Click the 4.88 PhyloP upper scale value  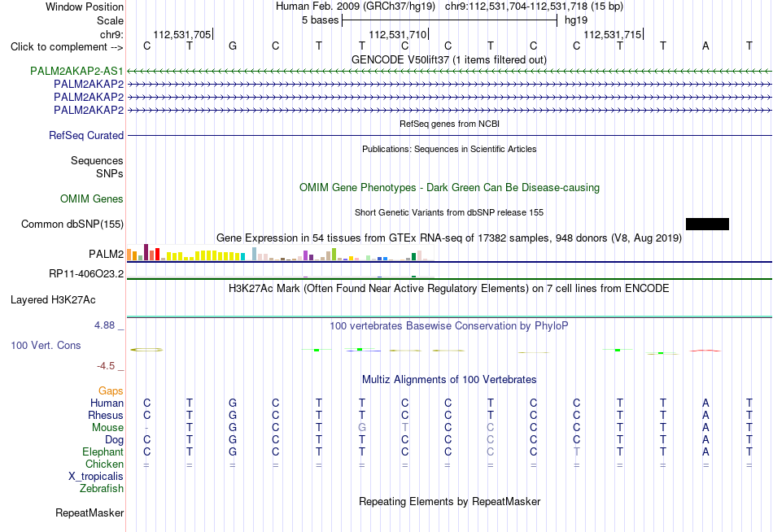[x=104, y=325]
